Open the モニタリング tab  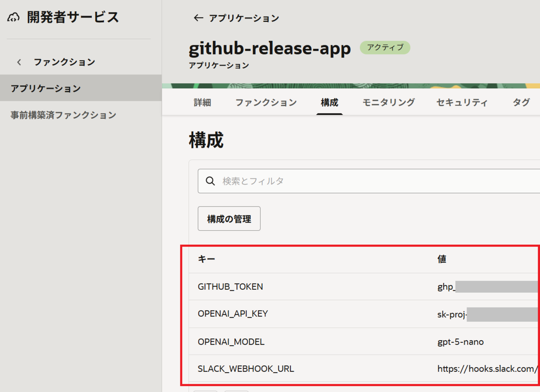point(388,102)
